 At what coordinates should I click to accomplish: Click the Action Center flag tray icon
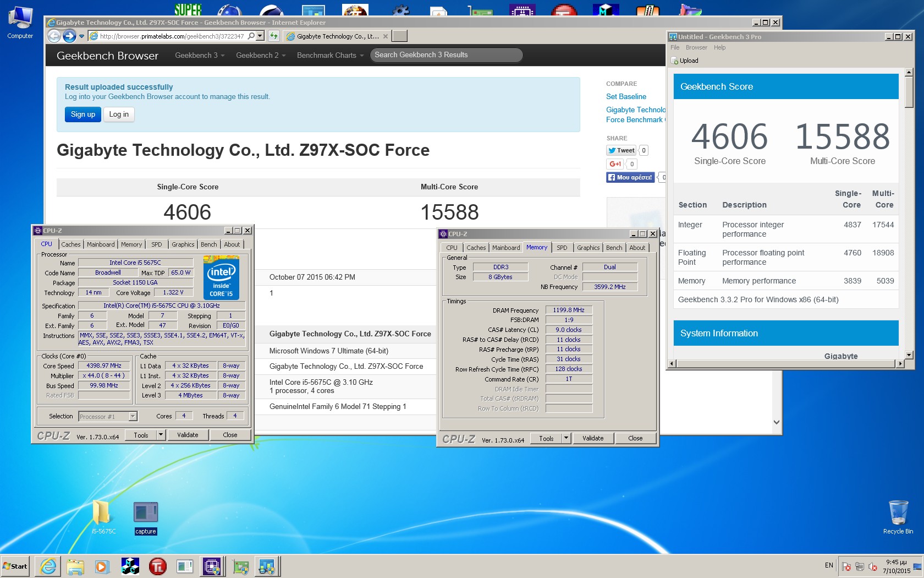coord(846,566)
